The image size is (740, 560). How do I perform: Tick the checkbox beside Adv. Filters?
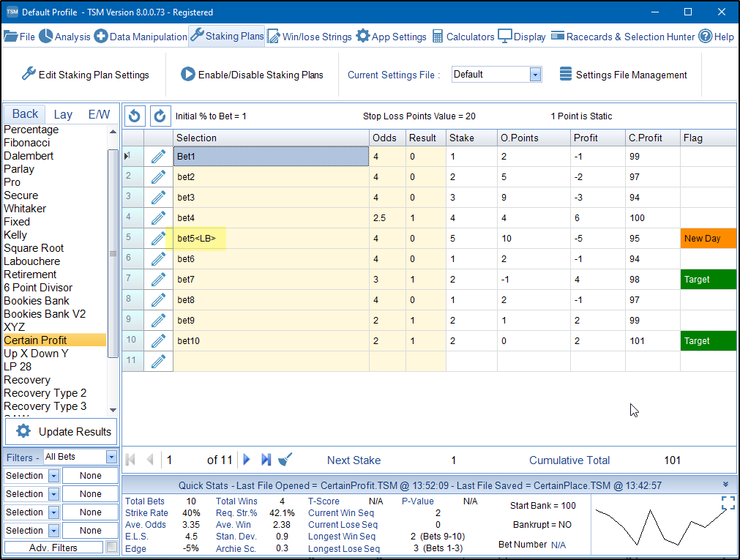point(111,547)
